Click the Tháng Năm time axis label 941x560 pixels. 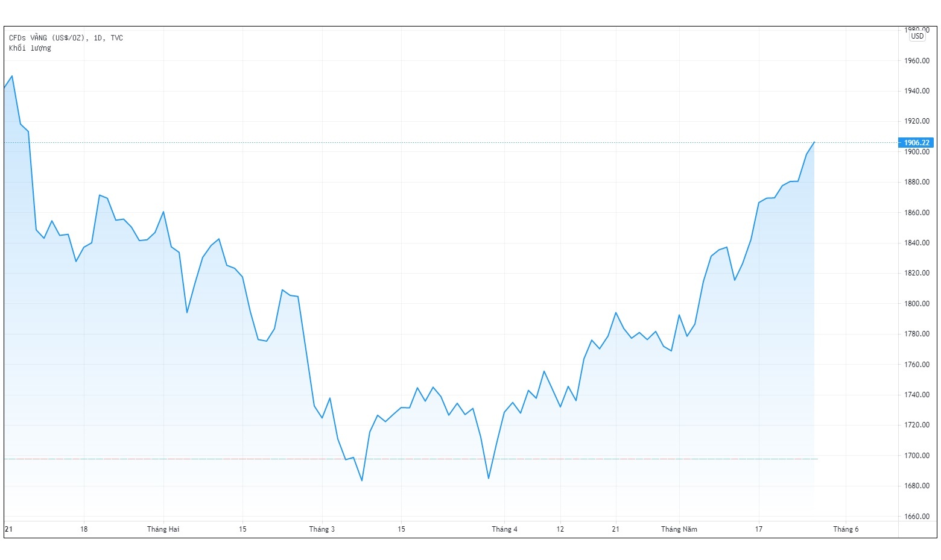coord(679,529)
